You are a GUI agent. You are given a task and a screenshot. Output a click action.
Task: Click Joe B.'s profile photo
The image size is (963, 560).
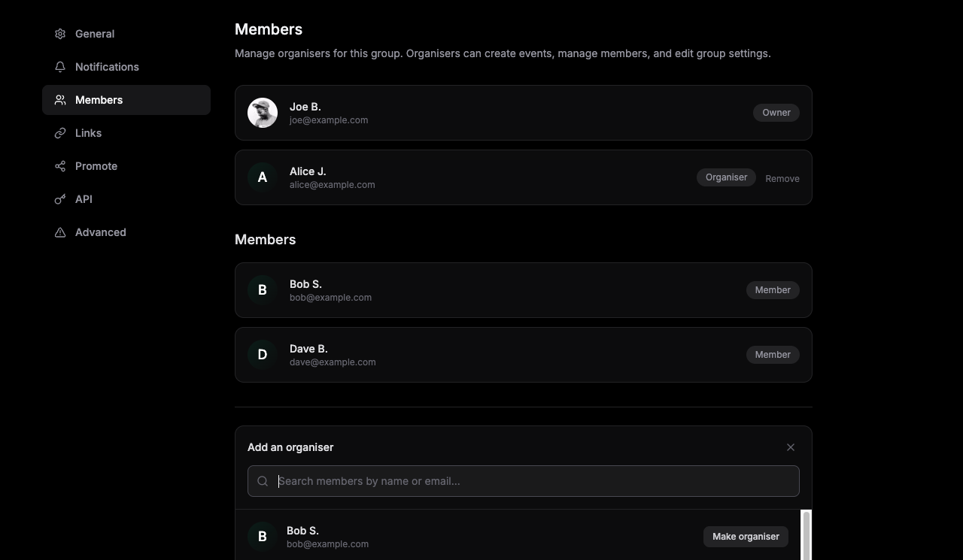pyautogui.click(x=262, y=113)
